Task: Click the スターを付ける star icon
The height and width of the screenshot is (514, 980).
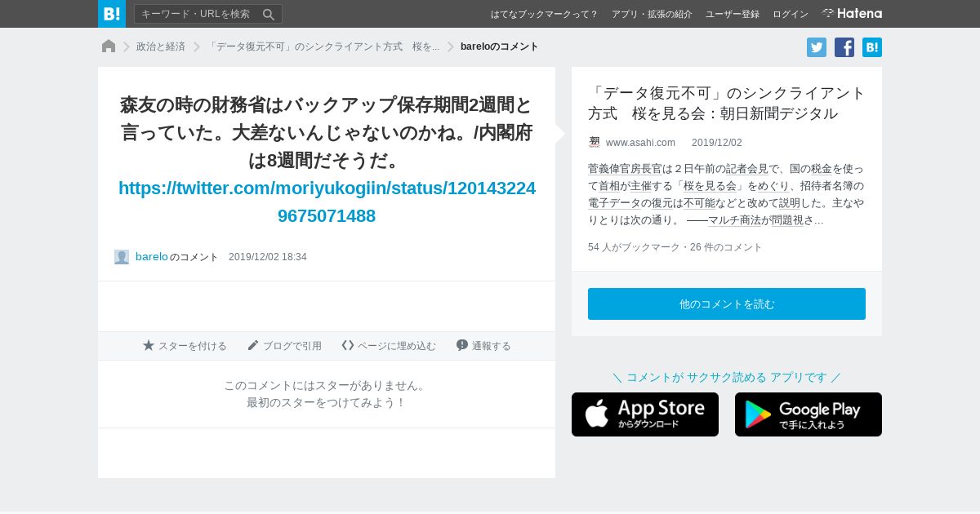Action: [x=149, y=345]
